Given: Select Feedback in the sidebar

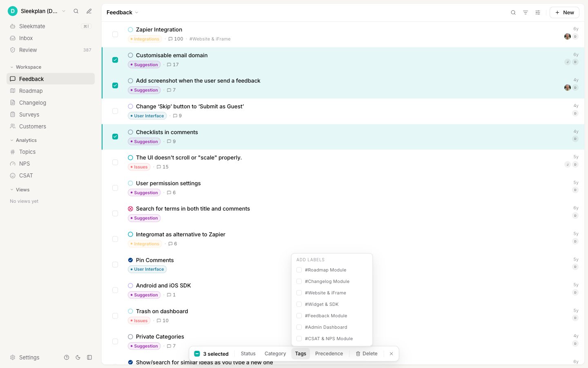Looking at the screenshot, I should 51,79.
